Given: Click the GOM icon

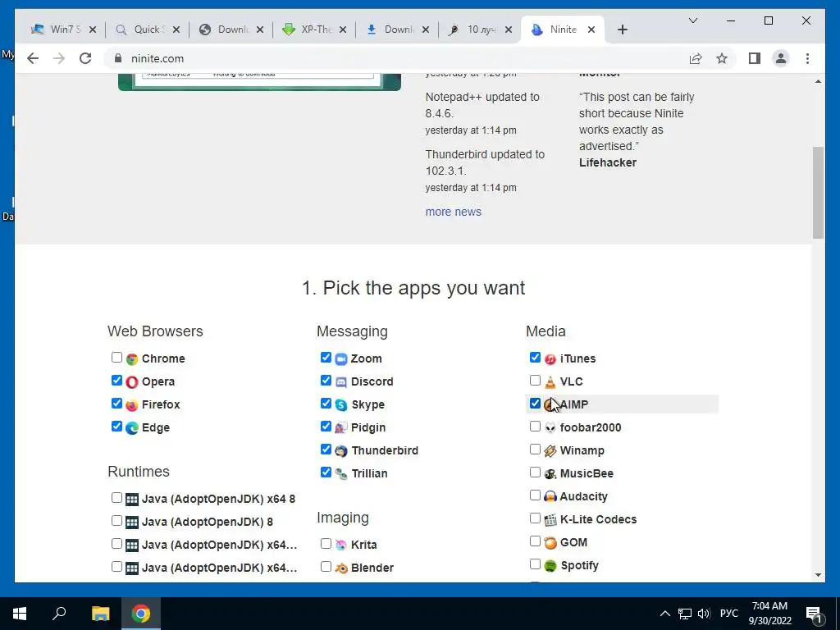Looking at the screenshot, I should pyautogui.click(x=550, y=543).
